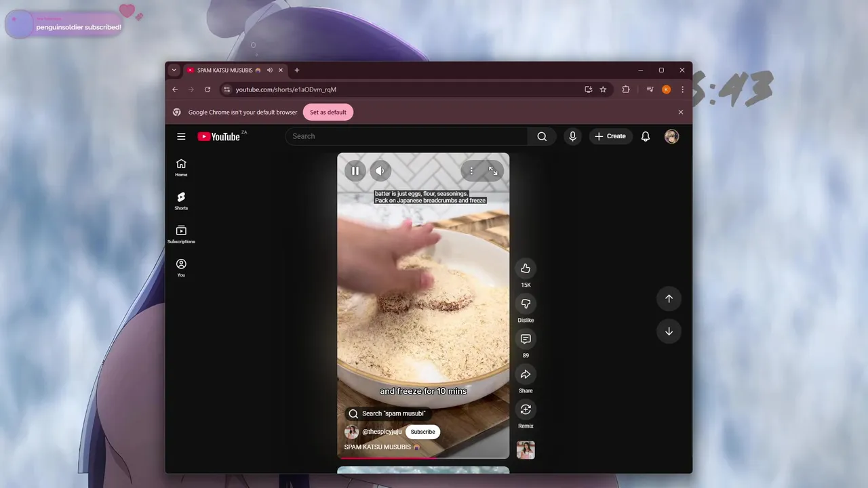Open Chrome tab search dropdown
This screenshot has width=868, height=488.
coord(174,70)
